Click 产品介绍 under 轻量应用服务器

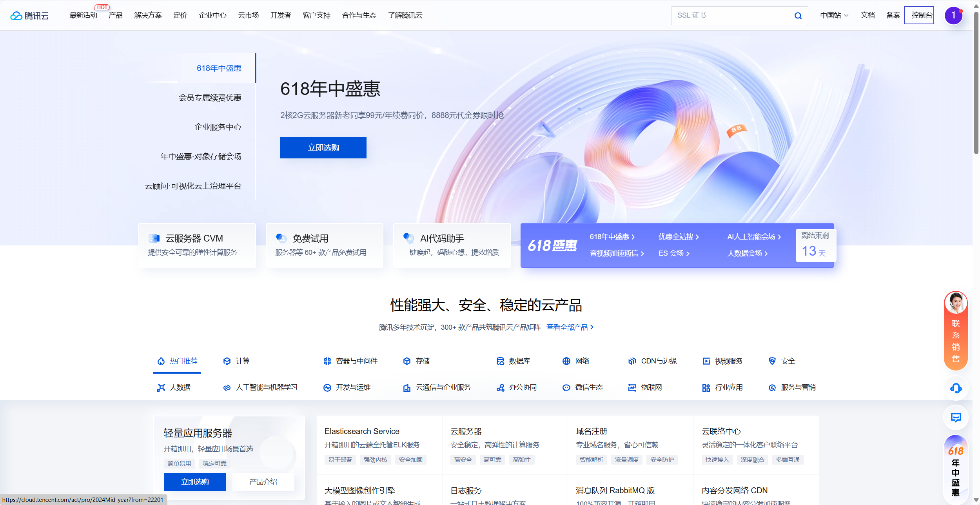tap(263, 482)
